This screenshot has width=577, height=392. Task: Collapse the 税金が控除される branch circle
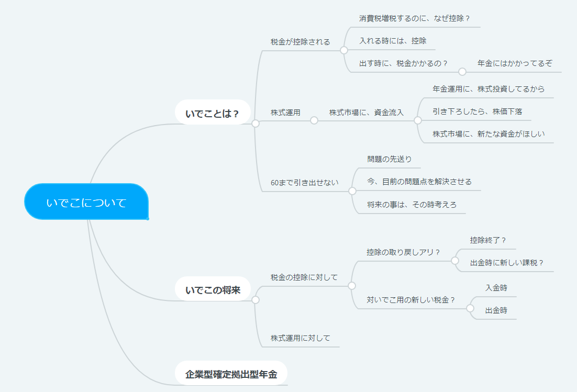pyautogui.click(x=344, y=50)
